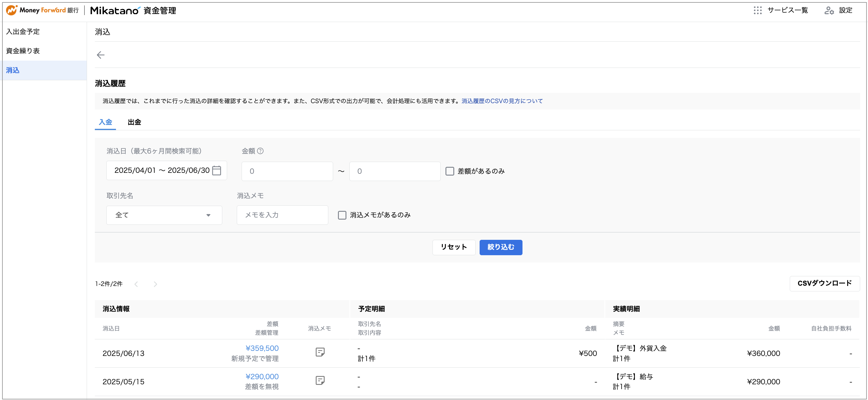
Task: Click the 設定 label in the header
Action: [845, 11]
